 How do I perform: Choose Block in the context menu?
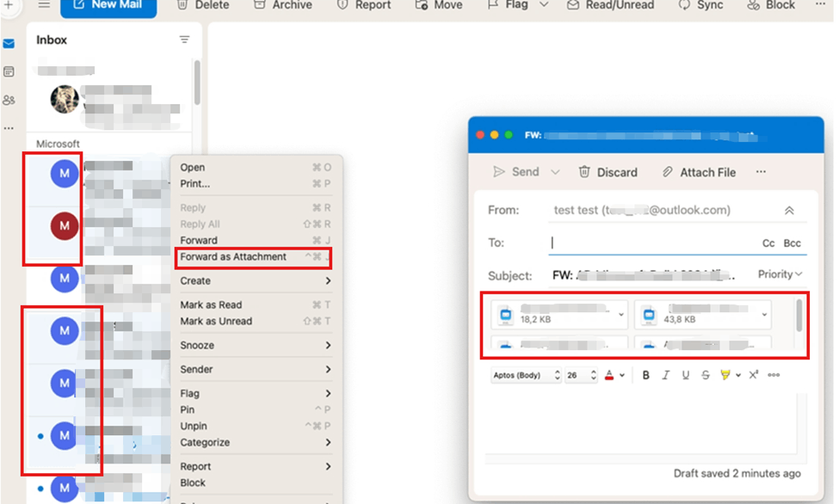tap(256, 482)
